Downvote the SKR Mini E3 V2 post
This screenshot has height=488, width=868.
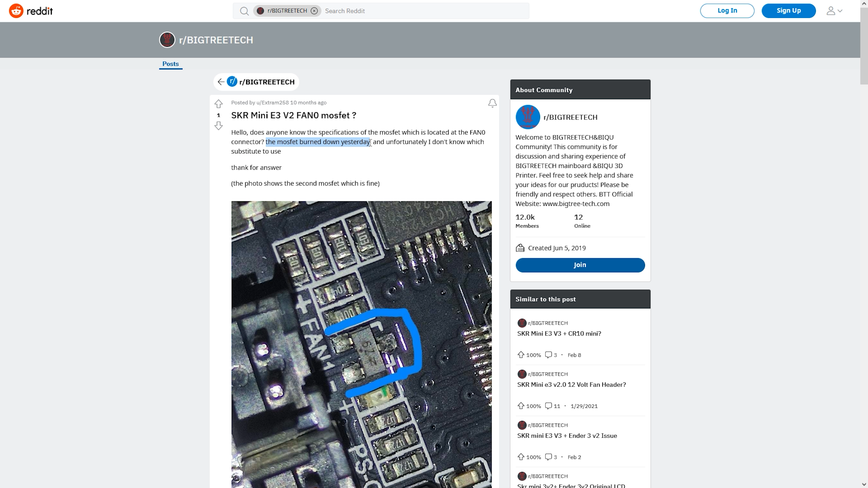tap(218, 126)
